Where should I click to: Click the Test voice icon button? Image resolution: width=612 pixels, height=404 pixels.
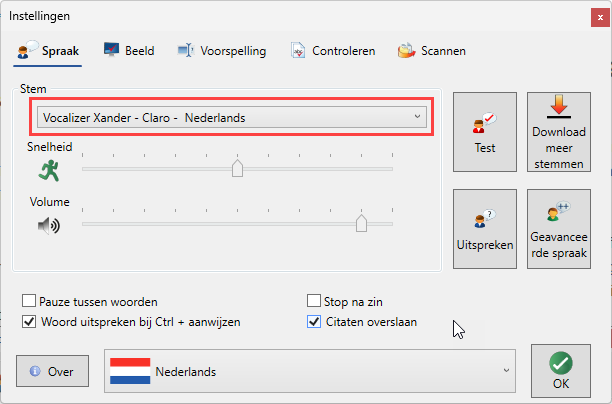[x=485, y=132]
